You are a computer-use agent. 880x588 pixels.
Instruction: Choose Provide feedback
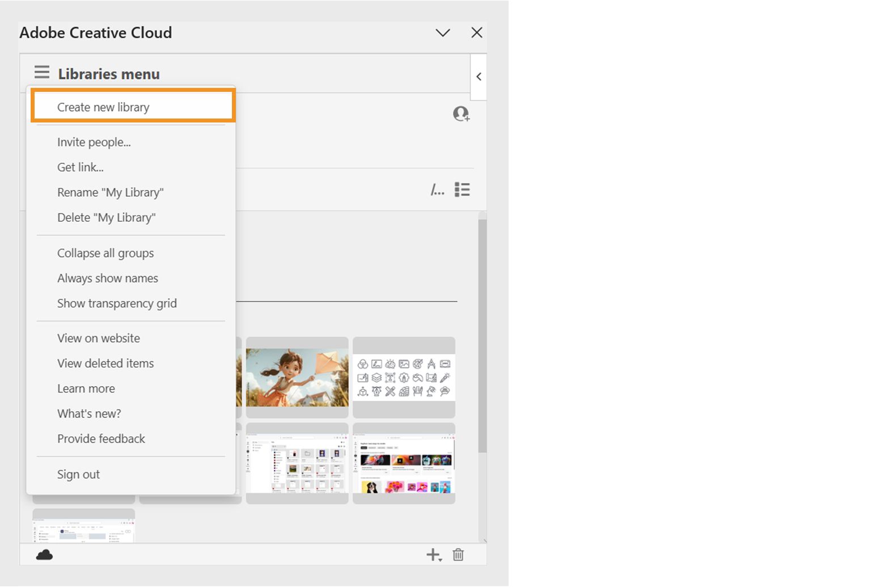click(131, 439)
